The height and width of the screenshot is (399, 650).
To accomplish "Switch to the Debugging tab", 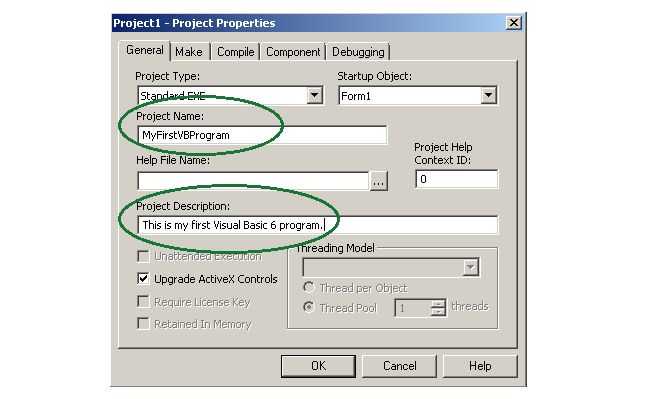I will pyautogui.click(x=358, y=52).
